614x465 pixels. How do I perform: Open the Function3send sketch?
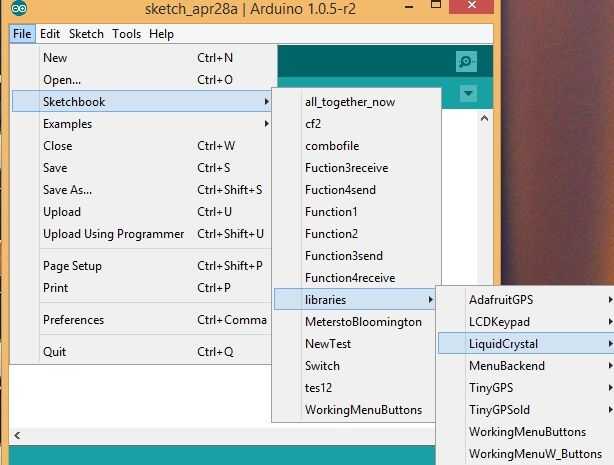(x=356, y=255)
